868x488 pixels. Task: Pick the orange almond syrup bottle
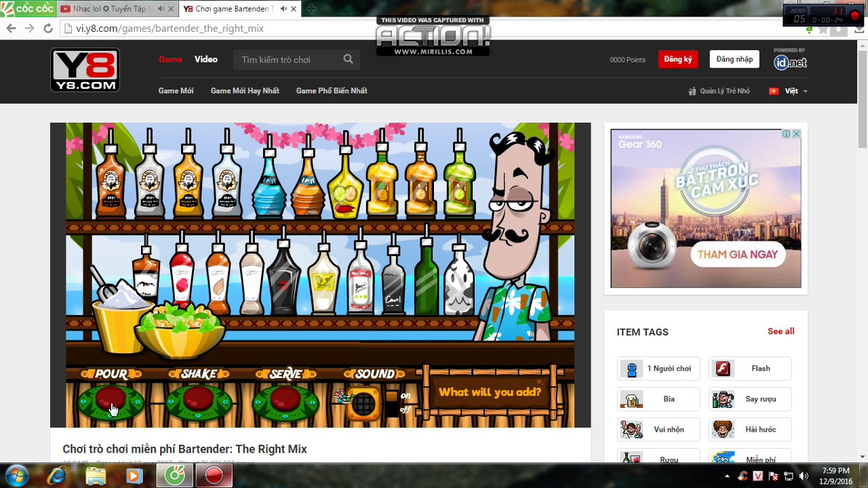[x=218, y=271]
